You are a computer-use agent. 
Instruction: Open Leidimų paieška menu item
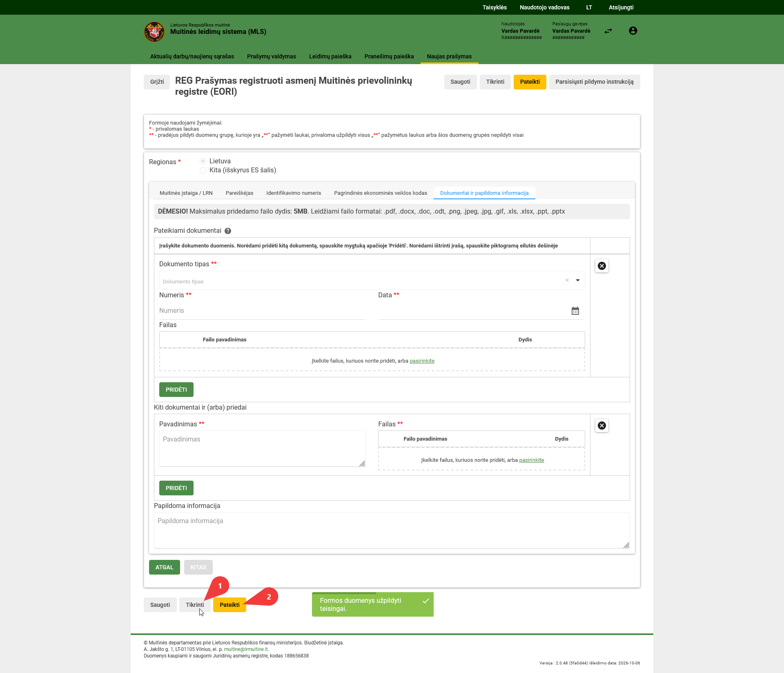330,56
